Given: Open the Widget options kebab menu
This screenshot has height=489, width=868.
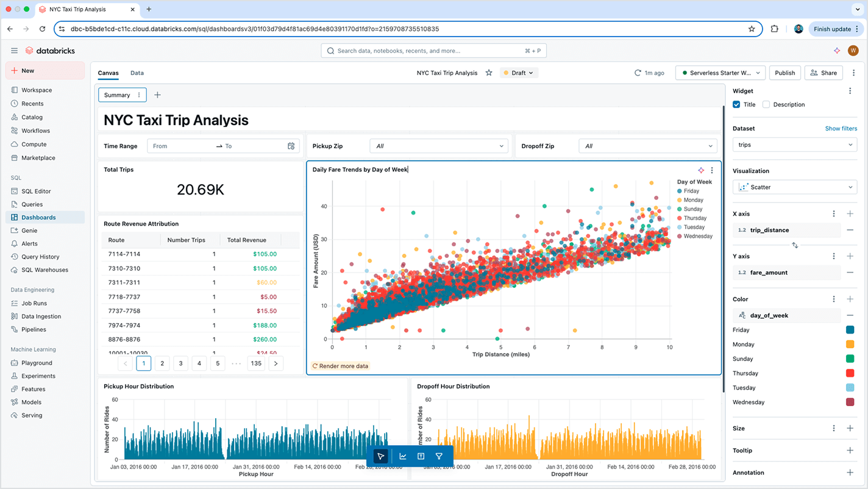Looking at the screenshot, I should (x=850, y=90).
